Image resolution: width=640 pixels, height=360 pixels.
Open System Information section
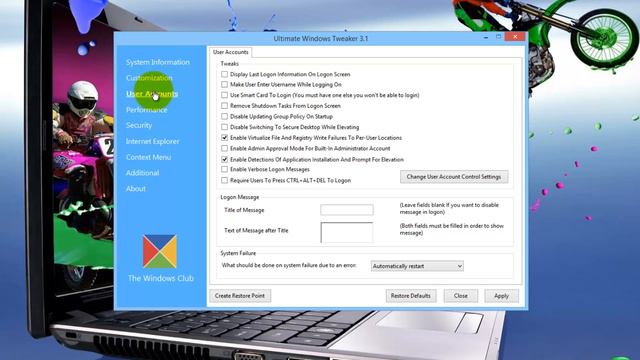point(158,62)
